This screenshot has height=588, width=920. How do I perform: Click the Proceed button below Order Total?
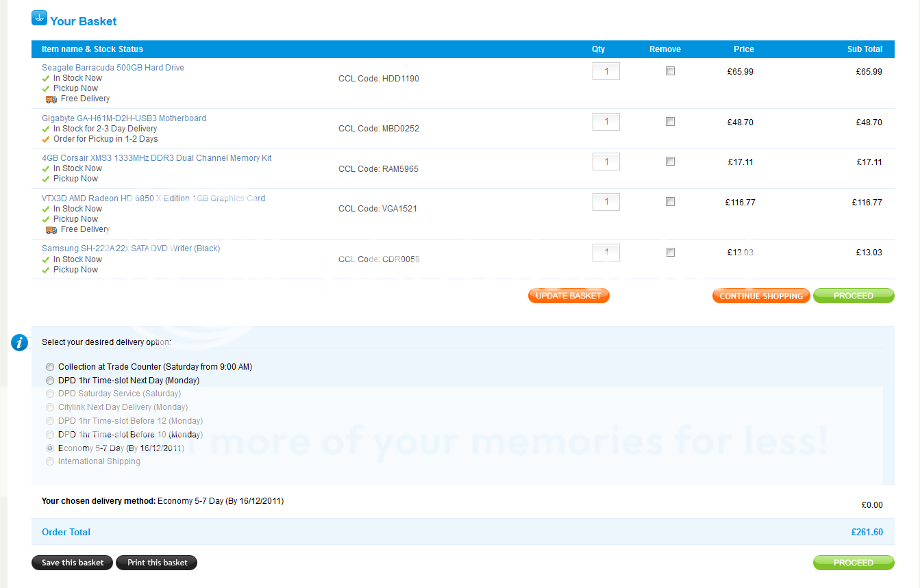click(x=854, y=563)
